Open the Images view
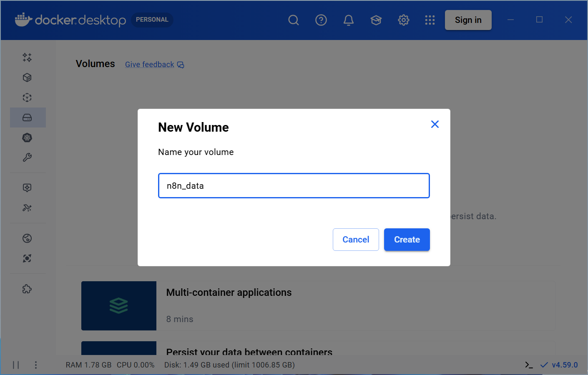 point(27,97)
